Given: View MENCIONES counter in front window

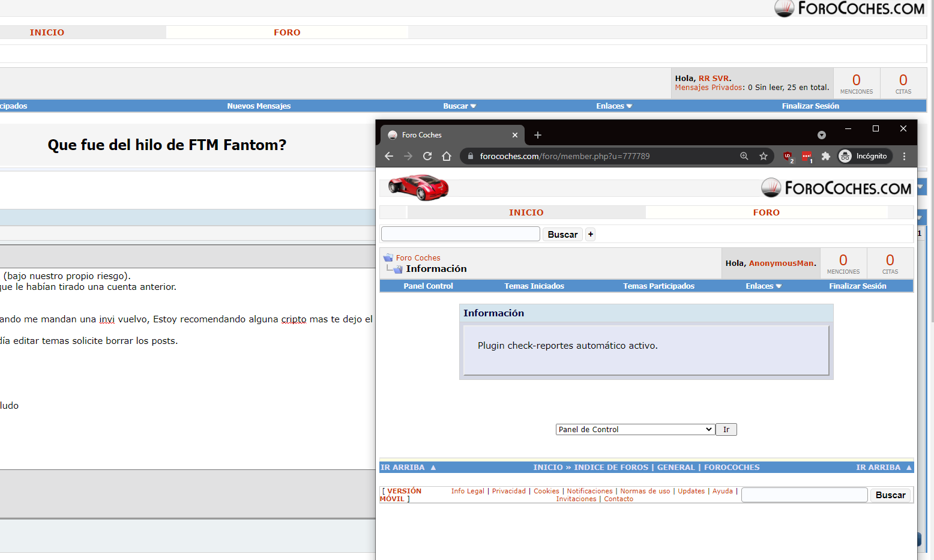Looking at the screenshot, I should point(843,263).
